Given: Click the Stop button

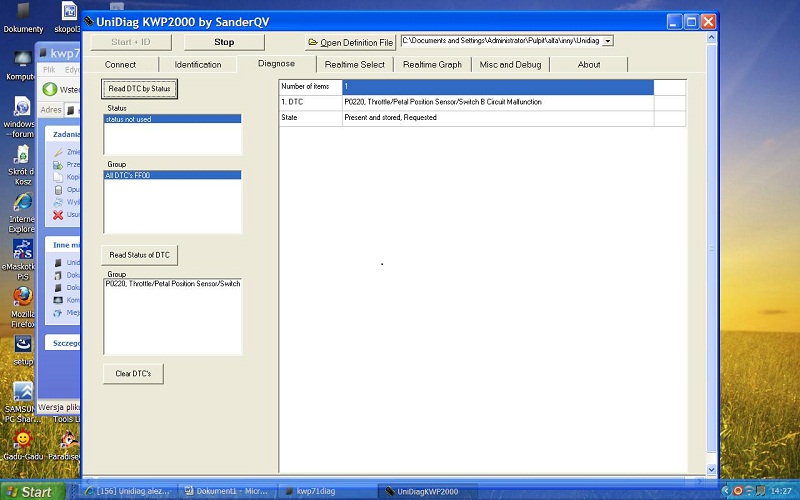Looking at the screenshot, I should (x=224, y=42).
